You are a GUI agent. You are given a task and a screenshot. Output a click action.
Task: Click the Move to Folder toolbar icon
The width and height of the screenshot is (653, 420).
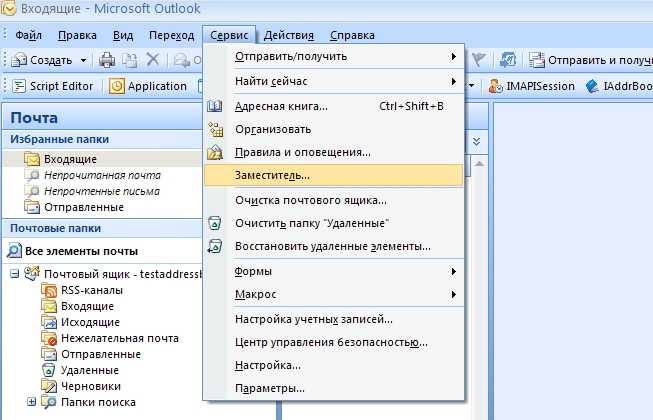coord(130,60)
